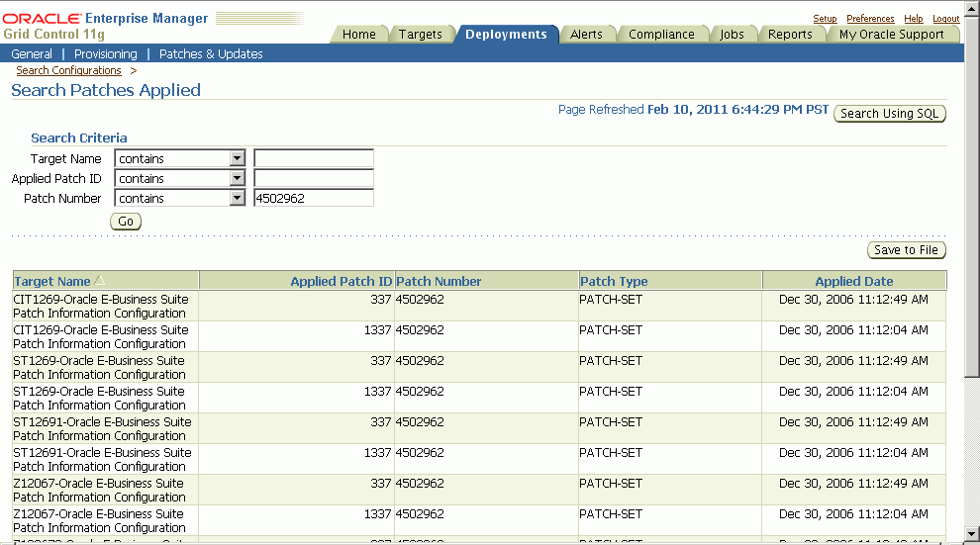Click the scrollbar up arrow

click(972, 8)
